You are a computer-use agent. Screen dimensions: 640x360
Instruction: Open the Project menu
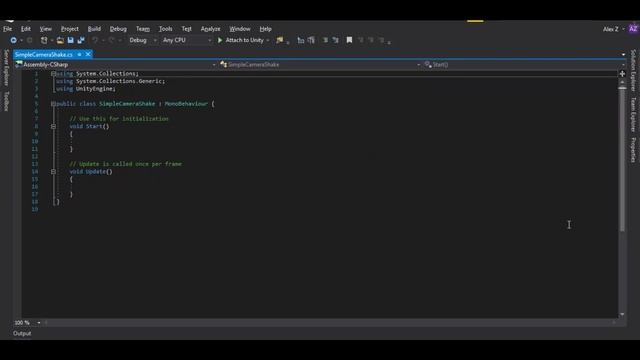click(x=70, y=29)
